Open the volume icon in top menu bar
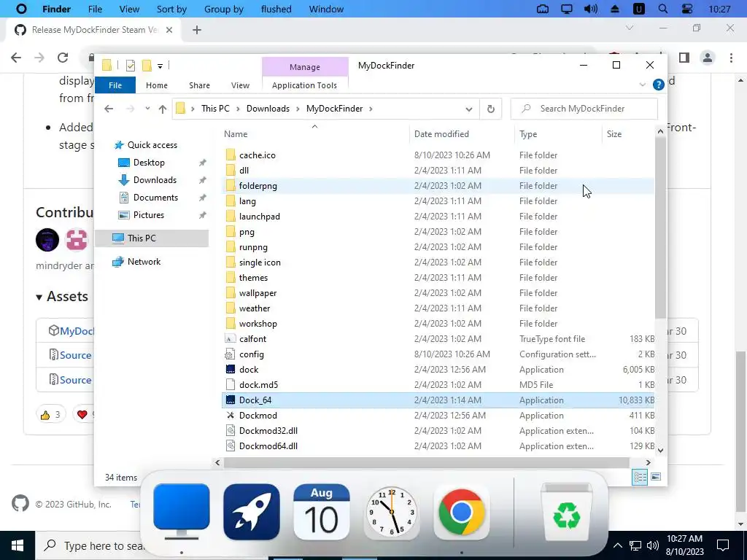747x560 pixels. pyautogui.click(x=591, y=9)
